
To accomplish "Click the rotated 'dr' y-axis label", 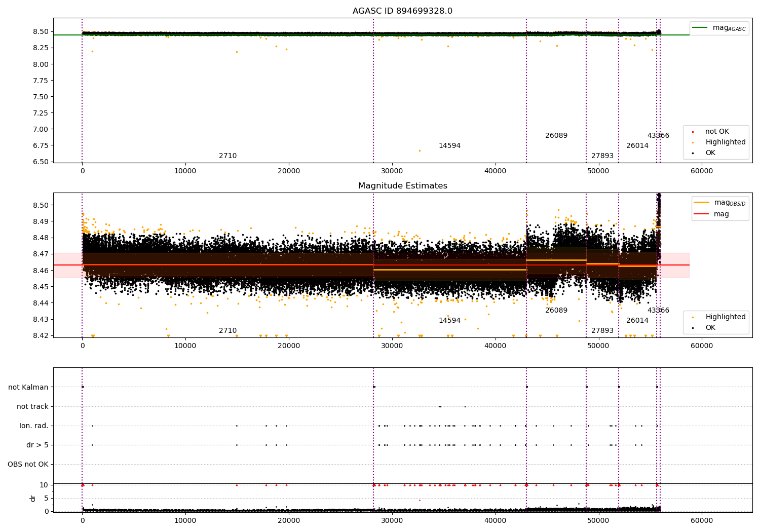I will coord(33,498).
